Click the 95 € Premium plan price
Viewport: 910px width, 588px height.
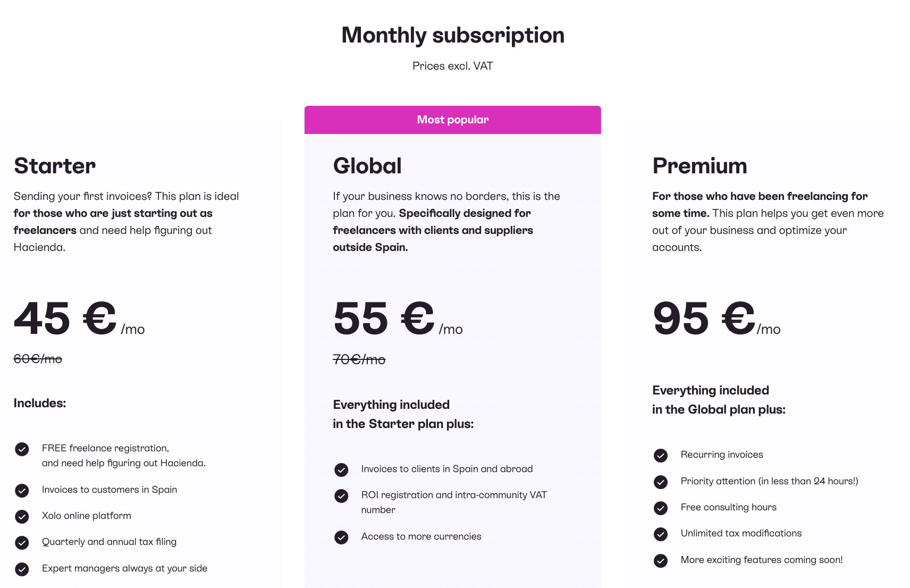point(717,318)
